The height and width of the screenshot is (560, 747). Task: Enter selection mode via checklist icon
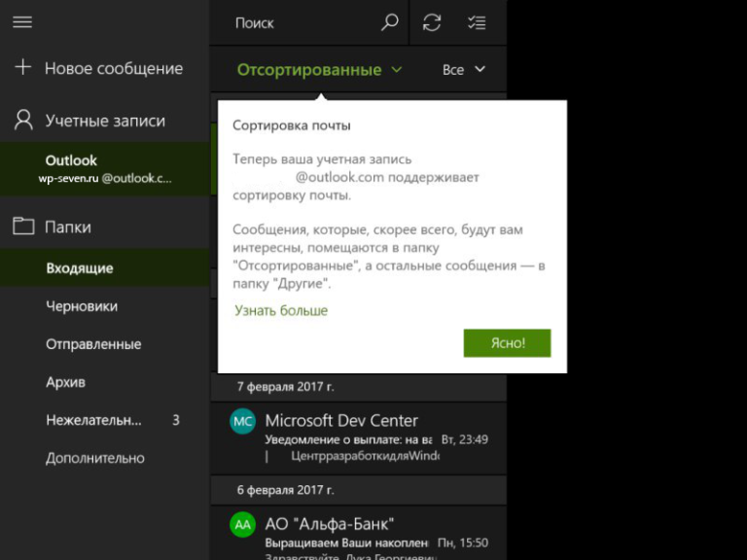tap(477, 22)
